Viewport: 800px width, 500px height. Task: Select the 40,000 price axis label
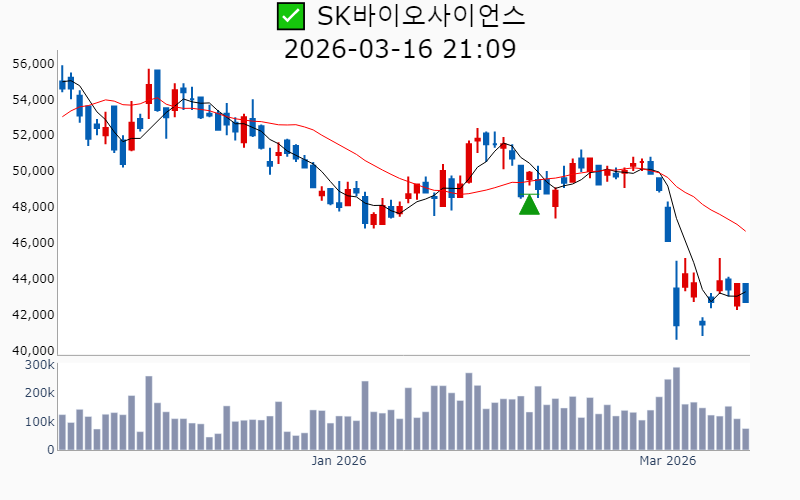[32, 351]
